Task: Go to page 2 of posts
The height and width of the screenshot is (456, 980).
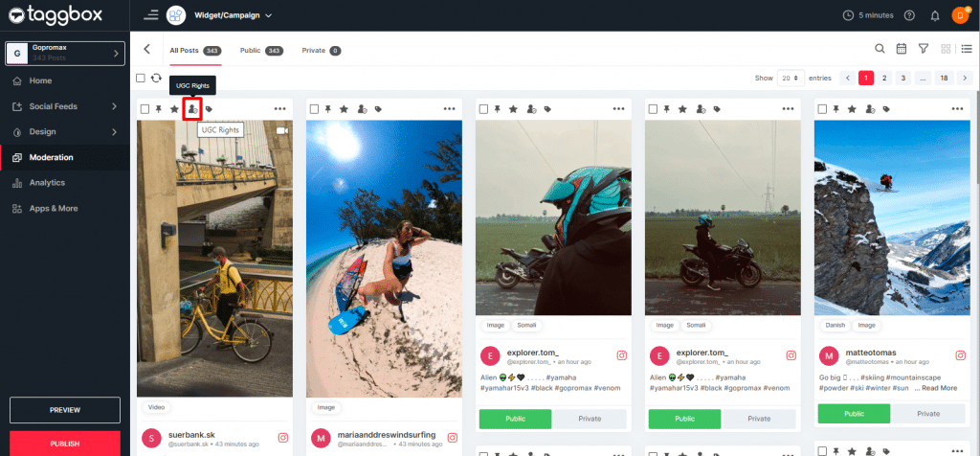Action: [884, 78]
